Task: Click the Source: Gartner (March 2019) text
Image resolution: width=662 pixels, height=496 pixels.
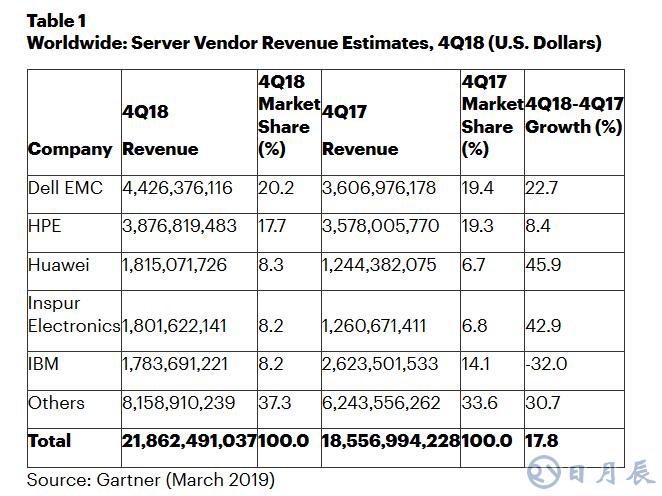Action: pyautogui.click(x=150, y=480)
